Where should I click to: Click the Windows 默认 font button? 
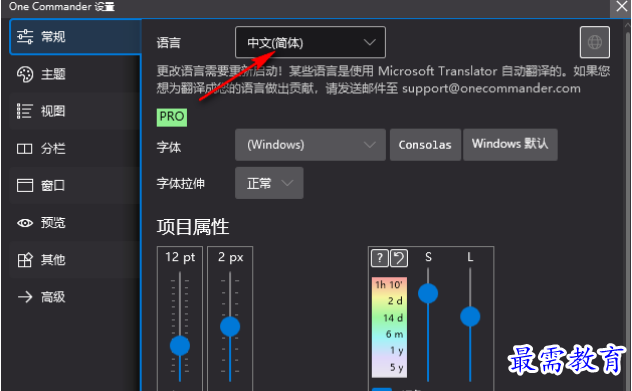[x=510, y=145]
